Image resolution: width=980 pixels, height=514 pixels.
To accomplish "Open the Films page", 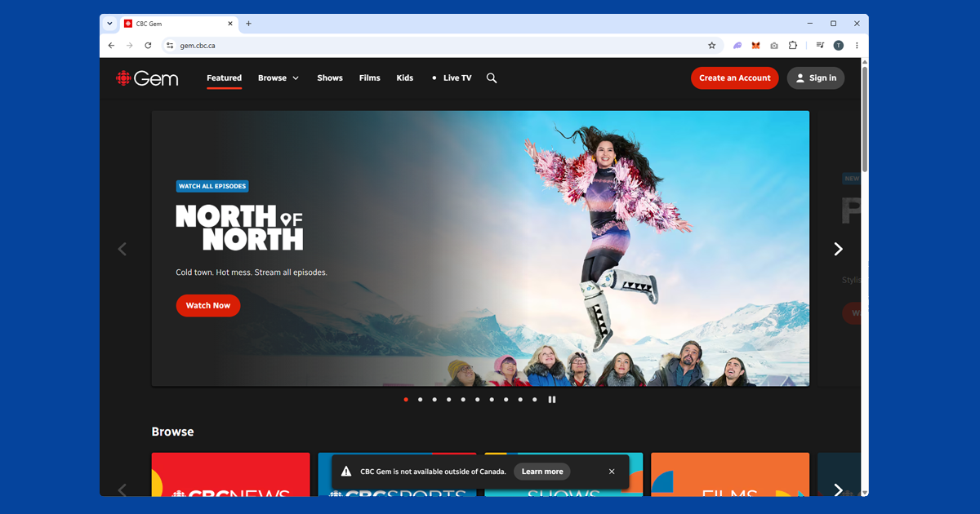I will (x=370, y=78).
